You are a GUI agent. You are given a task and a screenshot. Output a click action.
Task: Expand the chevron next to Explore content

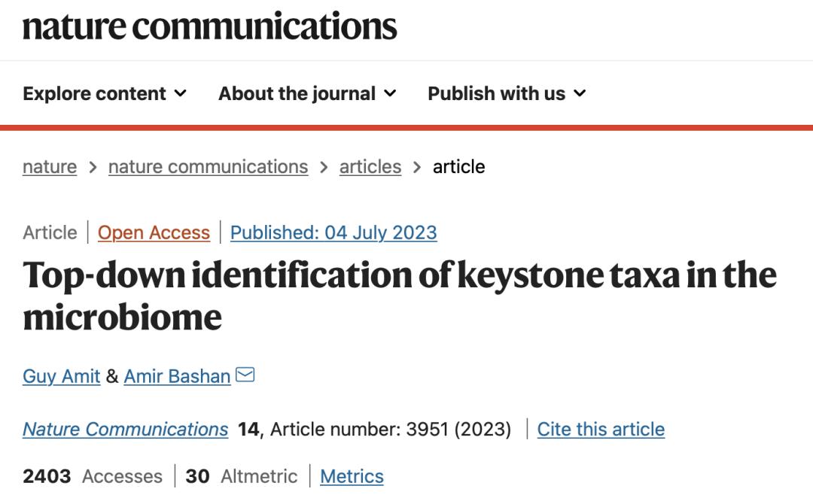(181, 93)
